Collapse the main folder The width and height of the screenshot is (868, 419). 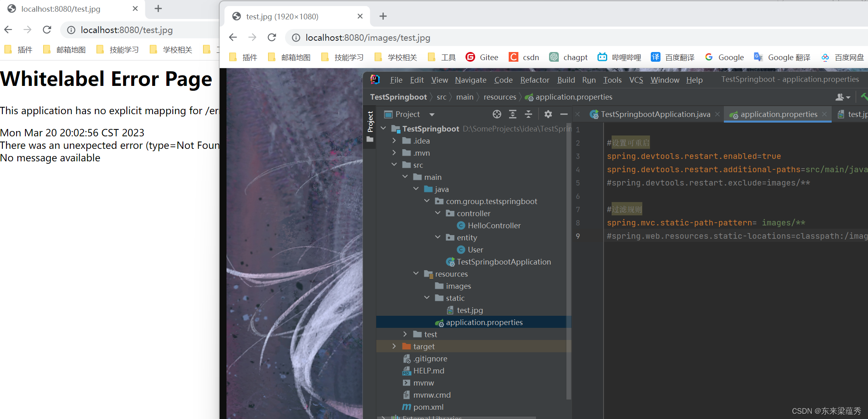[x=405, y=177]
